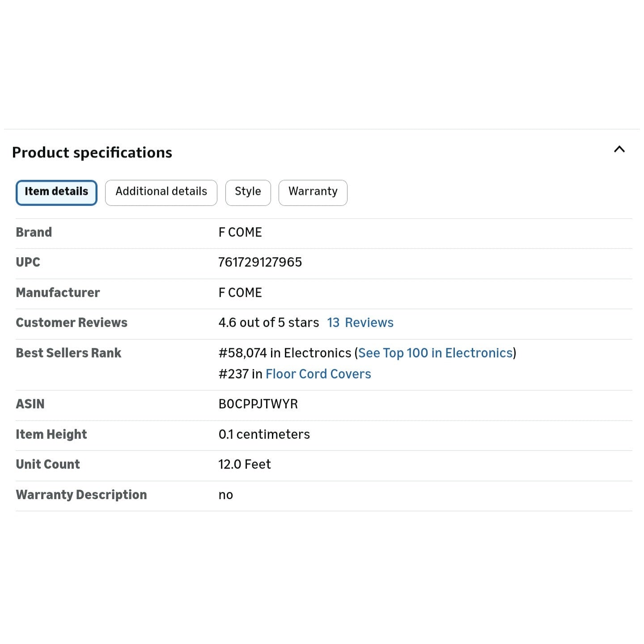The width and height of the screenshot is (644, 644).
Task: Open the Style tab
Action: pyautogui.click(x=248, y=193)
